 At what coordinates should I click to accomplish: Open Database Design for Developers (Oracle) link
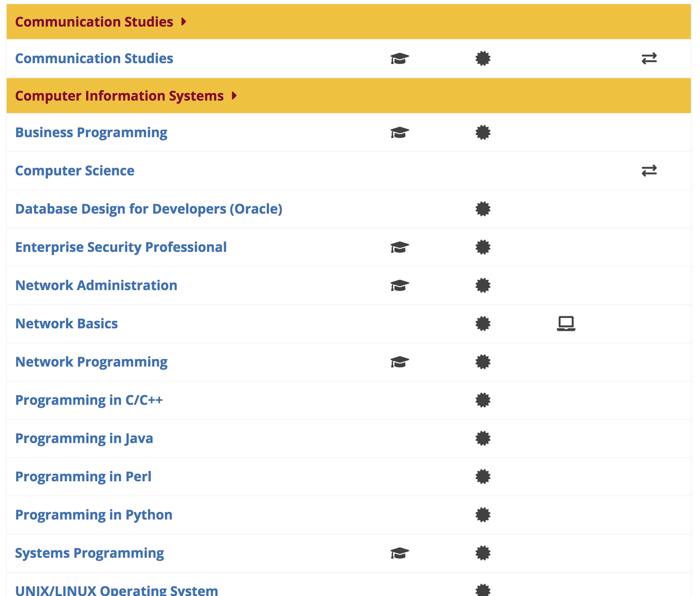(x=149, y=209)
